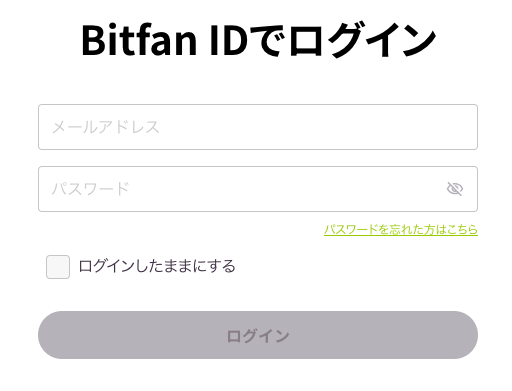Click the gray ログイン button

coord(258,335)
